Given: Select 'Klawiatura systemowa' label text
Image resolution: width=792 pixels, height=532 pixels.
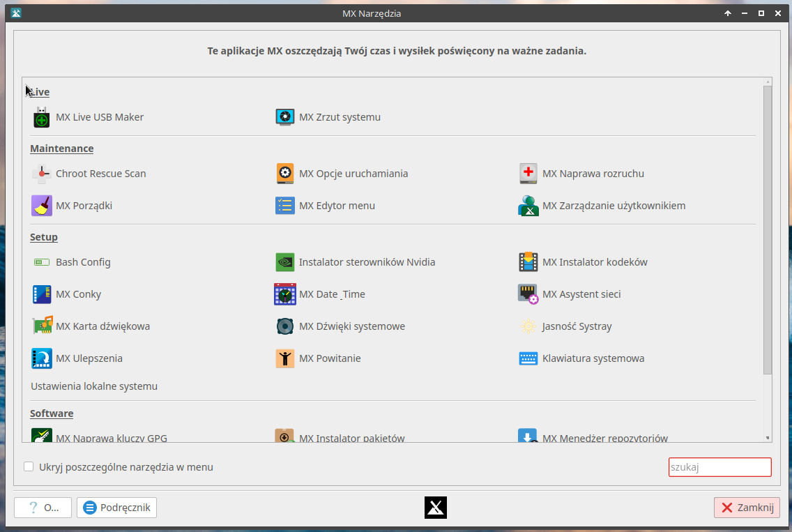Looking at the screenshot, I should pyautogui.click(x=593, y=358).
